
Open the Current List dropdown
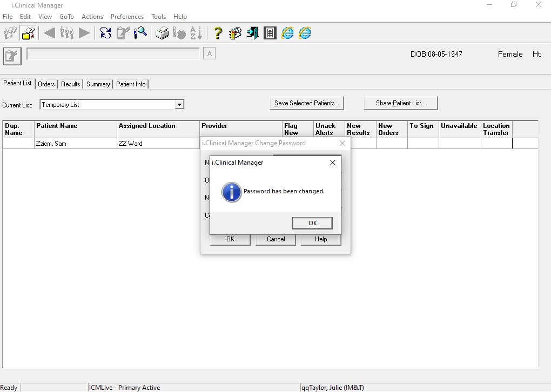click(x=179, y=105)
